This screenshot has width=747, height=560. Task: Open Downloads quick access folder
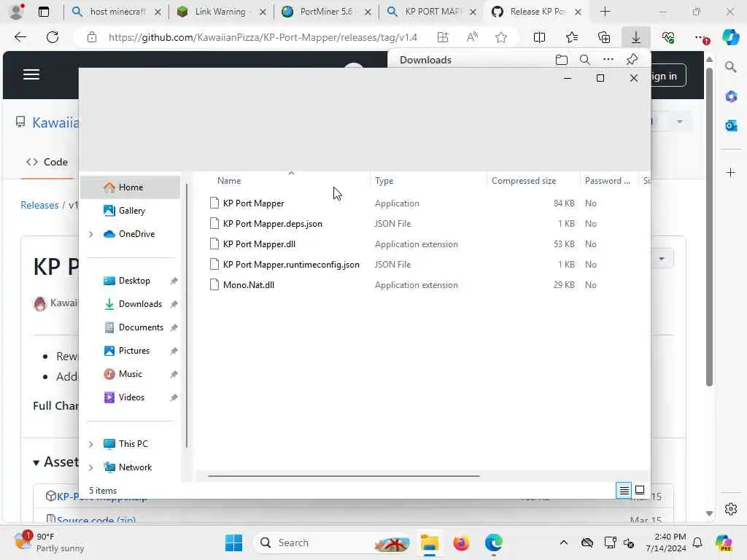coord(140,304)
